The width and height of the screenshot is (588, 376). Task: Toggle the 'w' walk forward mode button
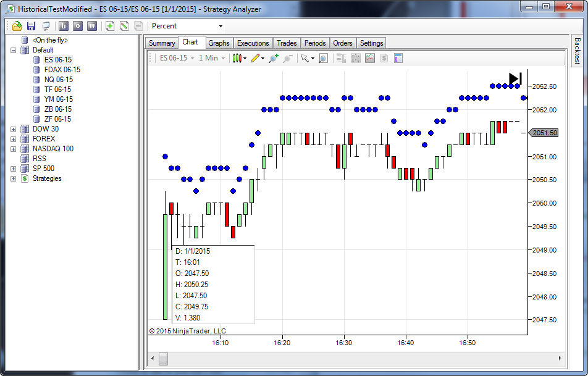pos(92,26)
